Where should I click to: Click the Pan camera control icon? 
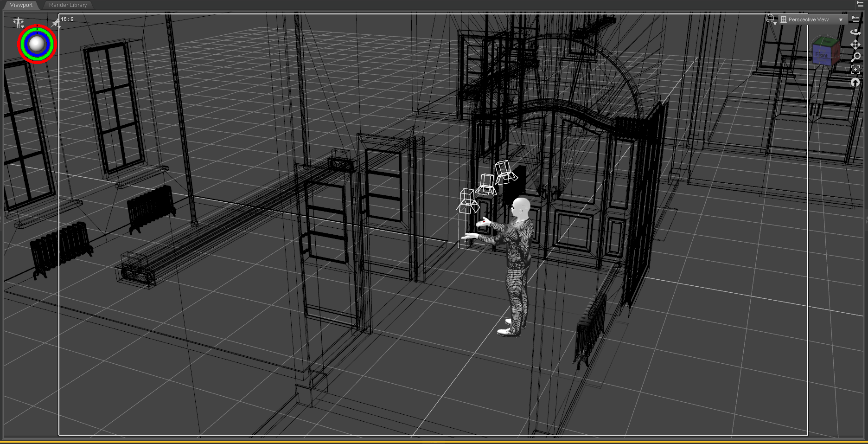[x=855, y=45]
